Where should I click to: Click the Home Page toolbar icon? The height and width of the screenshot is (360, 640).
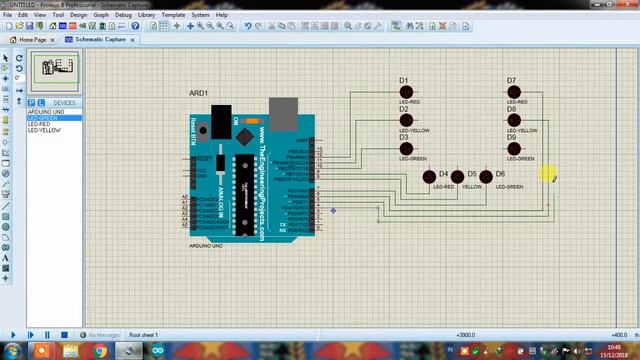click(53, 26)
